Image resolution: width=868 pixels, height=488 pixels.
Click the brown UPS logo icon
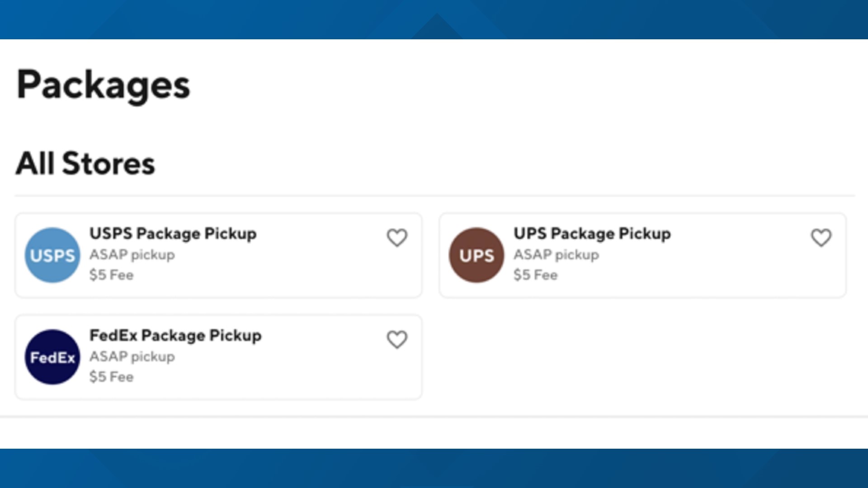pyautogui.click(x=476, y=254)
